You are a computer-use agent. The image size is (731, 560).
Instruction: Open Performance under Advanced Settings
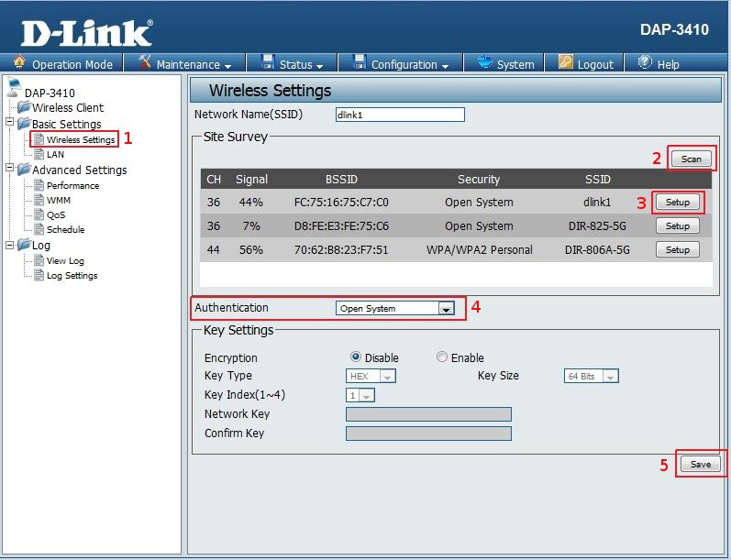(x=72, y=185)
